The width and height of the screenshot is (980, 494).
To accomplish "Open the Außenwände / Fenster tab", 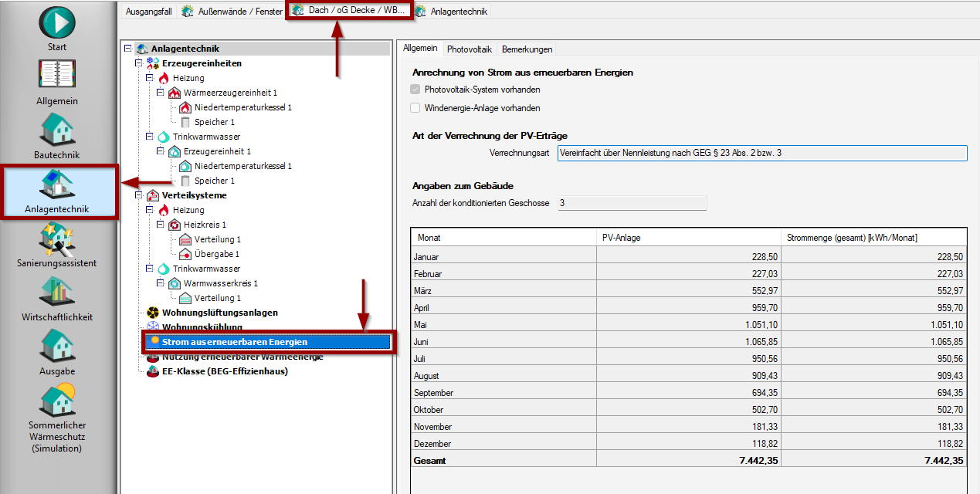I will pyautogui.click(x=232, y=12).
